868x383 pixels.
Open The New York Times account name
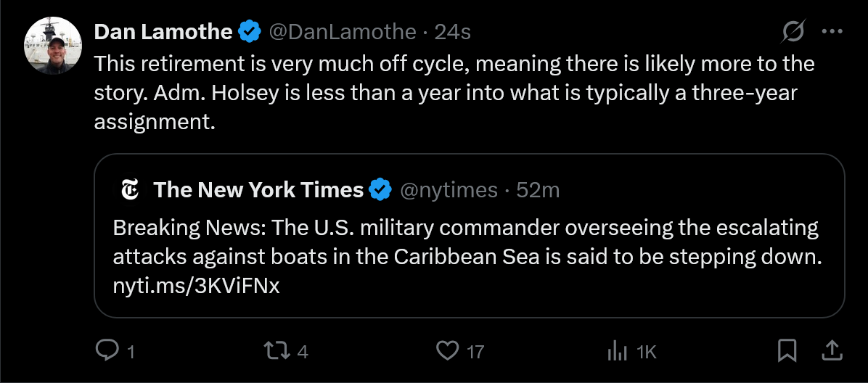(258, 190)
